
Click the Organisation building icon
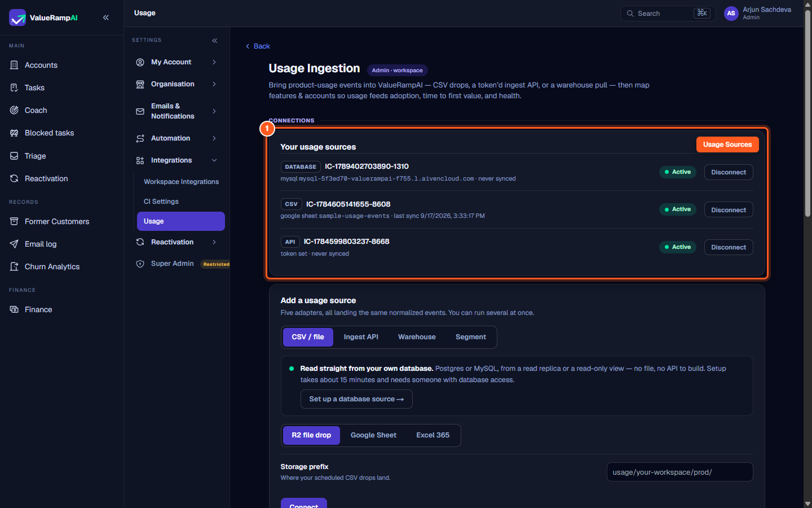[x=140, y=84]
